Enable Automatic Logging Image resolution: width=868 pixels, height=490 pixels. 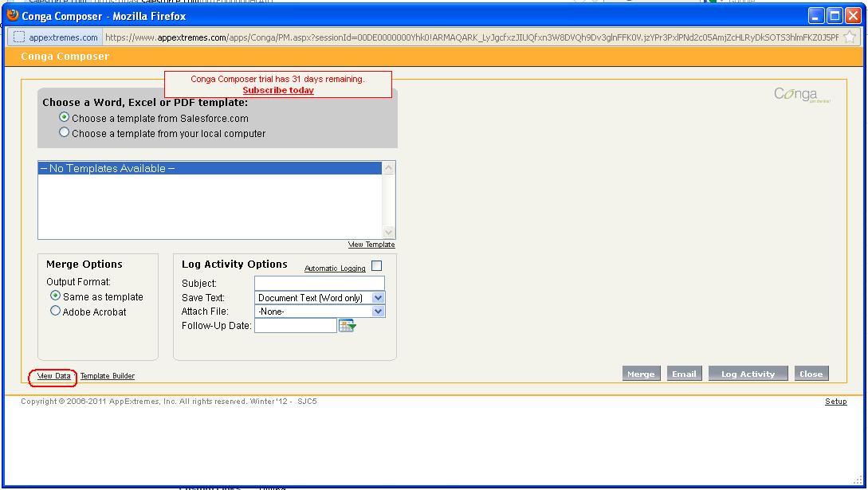click(x=375, y=265)
